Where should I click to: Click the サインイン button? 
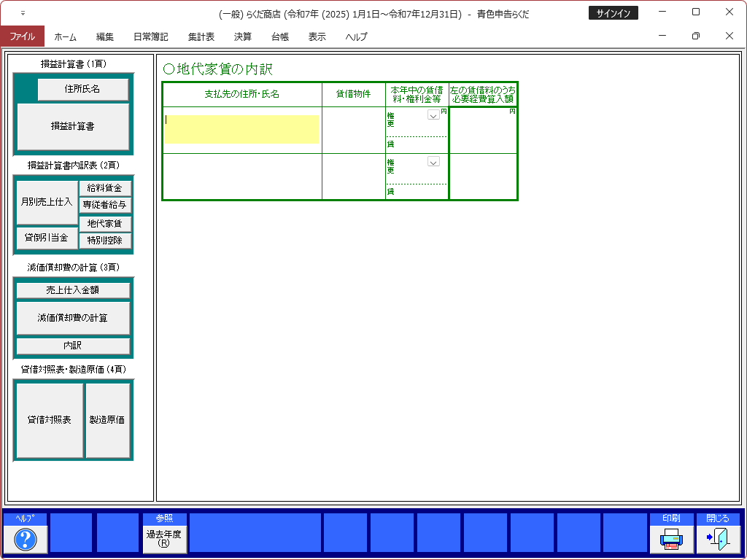point(613,13)
